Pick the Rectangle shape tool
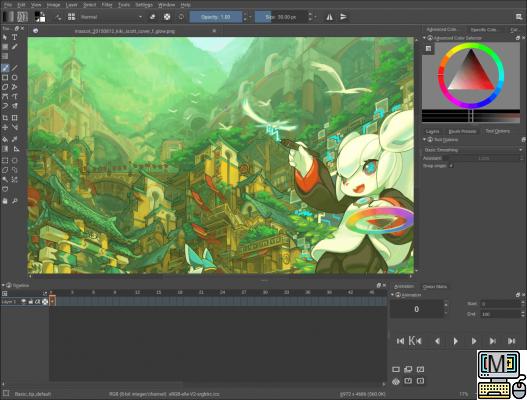 pos(5,78)
